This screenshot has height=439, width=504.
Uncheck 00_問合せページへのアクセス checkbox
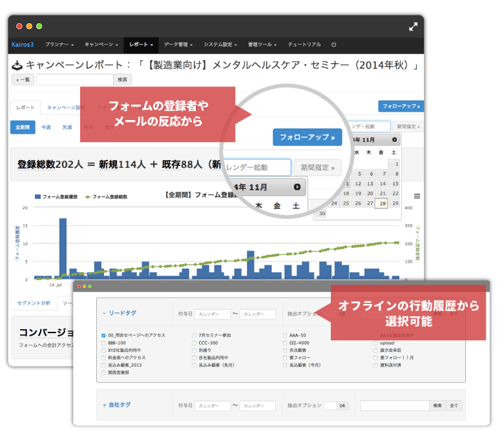click(x=103, y=335)
